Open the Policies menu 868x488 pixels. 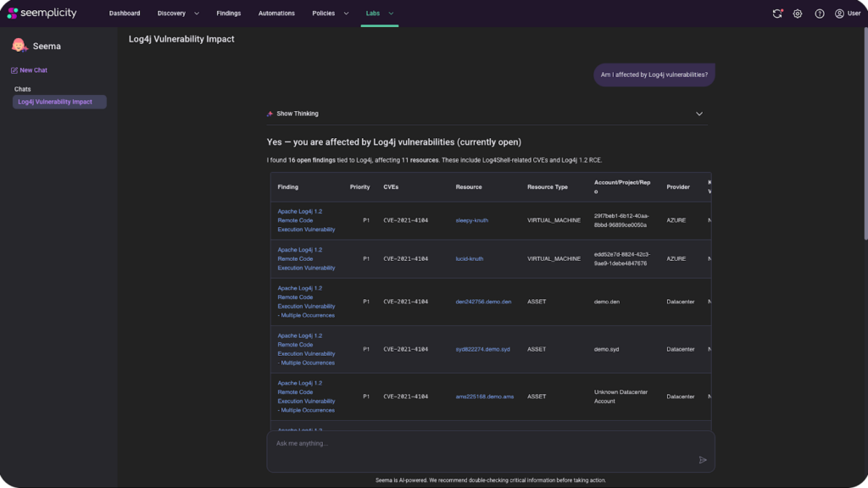click(323, 14)
